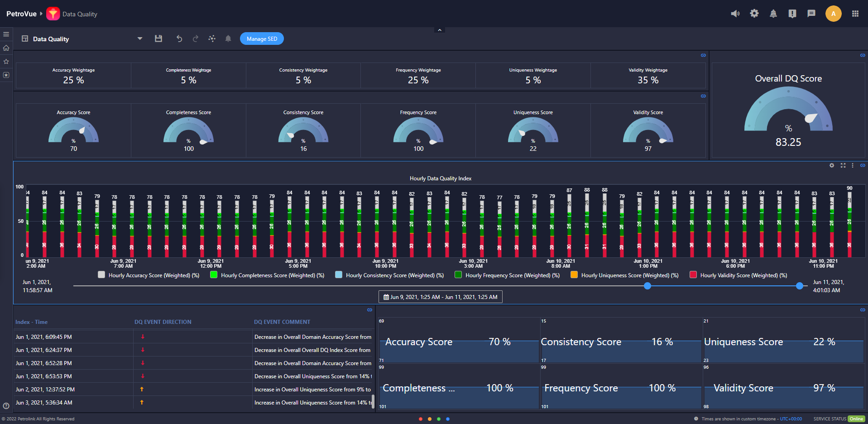This screenshot has height=424, width=868.
Task: Click the Manage SED button
Action: coord(262,39)
